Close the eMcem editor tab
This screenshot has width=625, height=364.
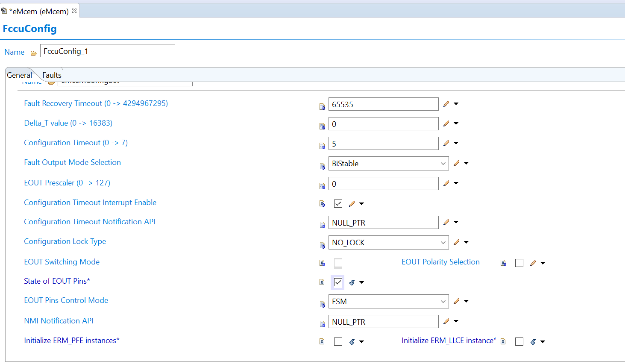[74, 11]
